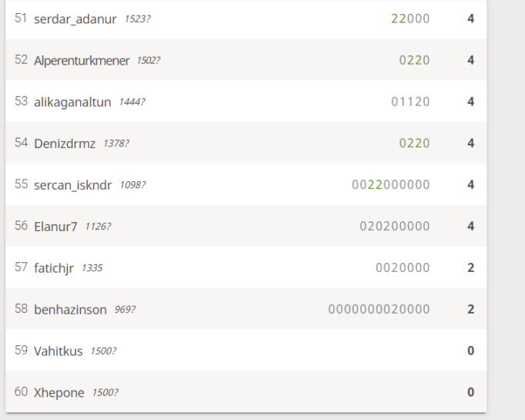This screenshot has height=420, width=525.
Task: Open fatichjr player row
Action: coord(54,268)
